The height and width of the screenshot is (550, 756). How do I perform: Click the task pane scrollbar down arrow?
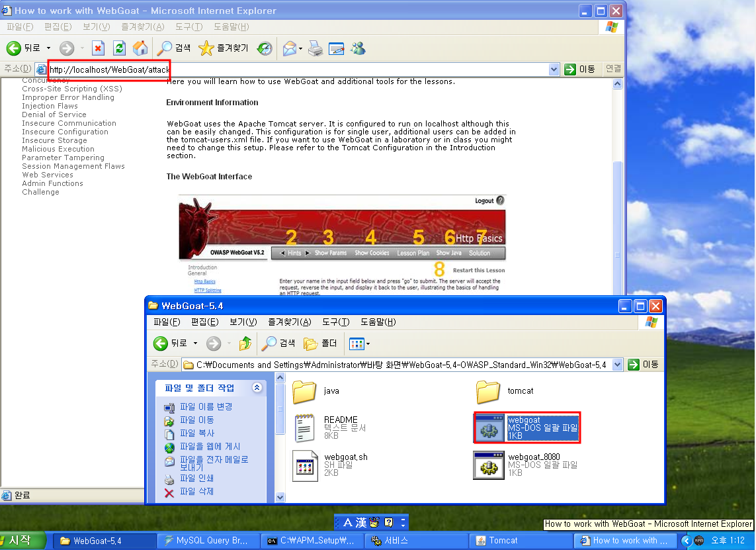click(x=280, y=497)
